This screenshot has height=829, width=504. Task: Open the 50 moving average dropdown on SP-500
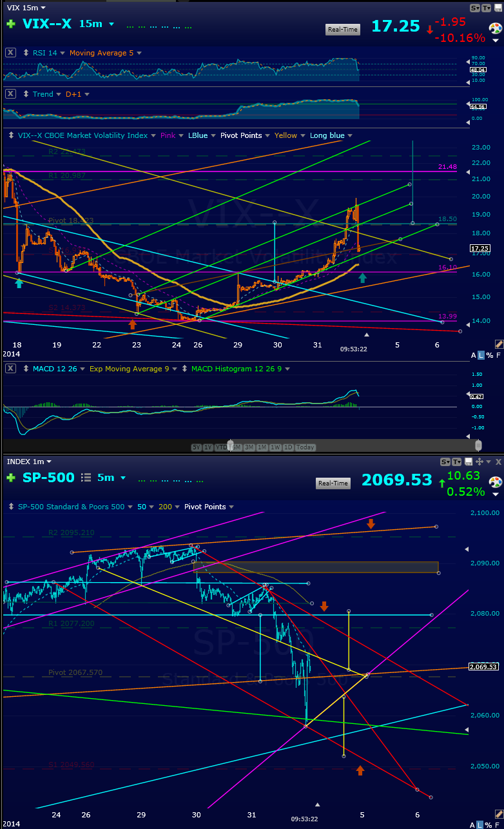(x=151, y=507)
